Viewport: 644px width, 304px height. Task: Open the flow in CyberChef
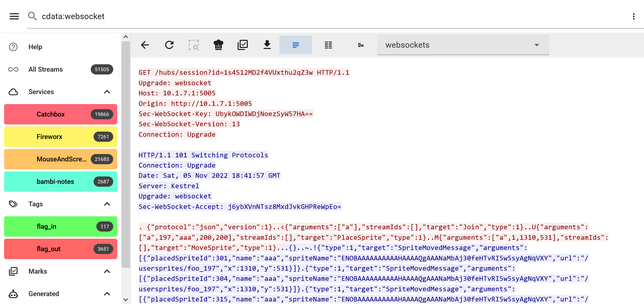218,45
